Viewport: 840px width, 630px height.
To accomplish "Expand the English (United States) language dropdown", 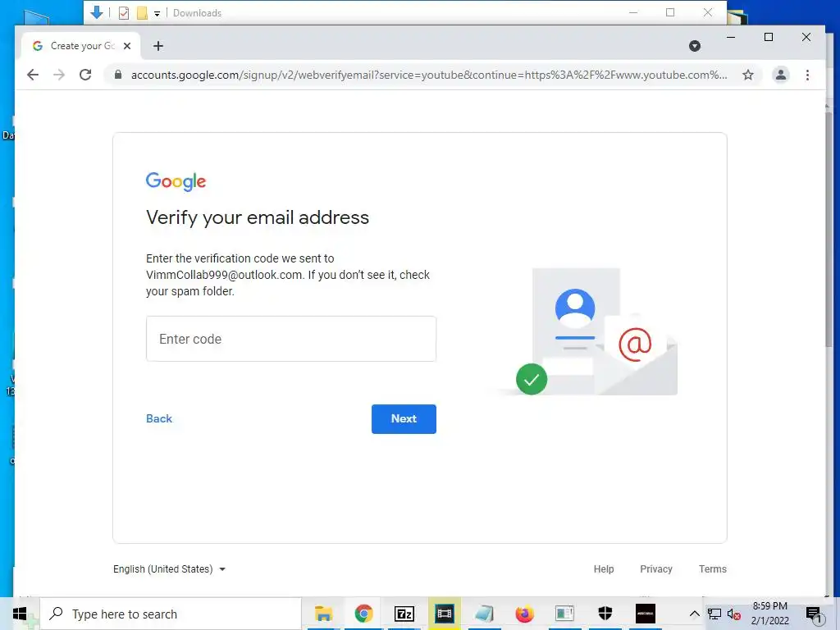I will click(169, 569).
